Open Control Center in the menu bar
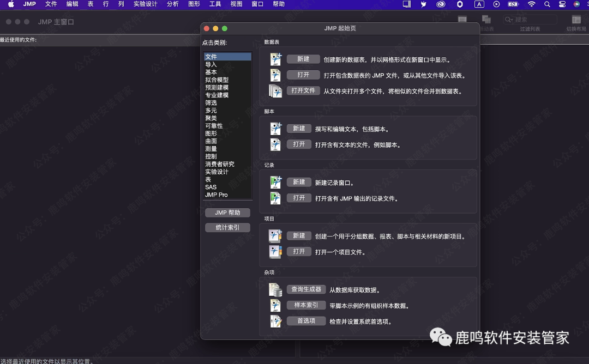 pyautogui.click(x=562, y=4)
